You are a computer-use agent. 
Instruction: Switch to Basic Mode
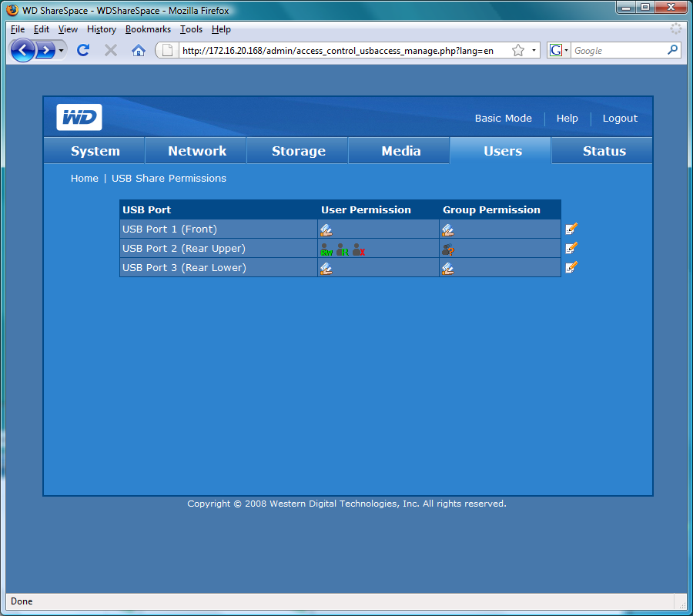point(503,118)
